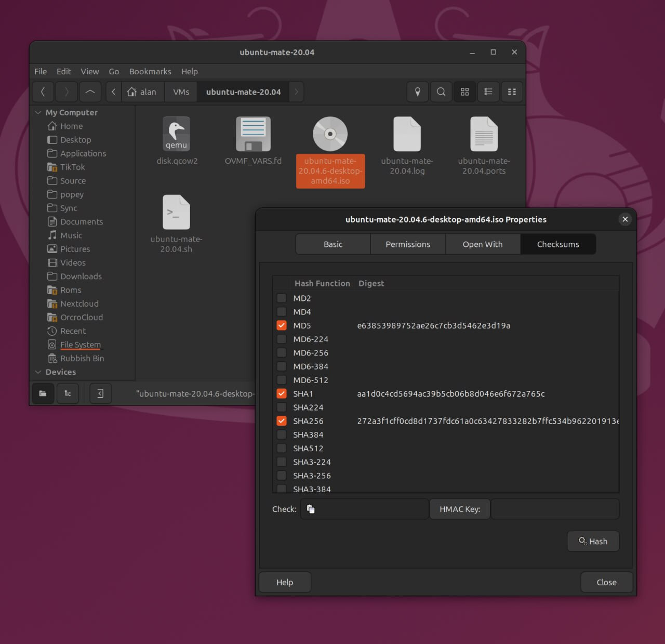Toggle location entry pin icon
The width and height of the screenshot is (665, 644).
click(417, 92)
